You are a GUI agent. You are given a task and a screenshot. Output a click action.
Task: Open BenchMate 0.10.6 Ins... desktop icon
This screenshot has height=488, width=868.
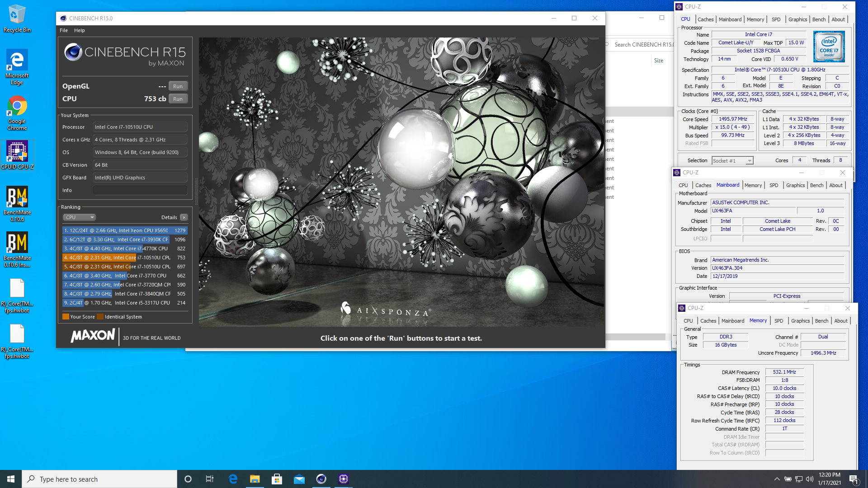pyautogui.click(x=17, y=249)
